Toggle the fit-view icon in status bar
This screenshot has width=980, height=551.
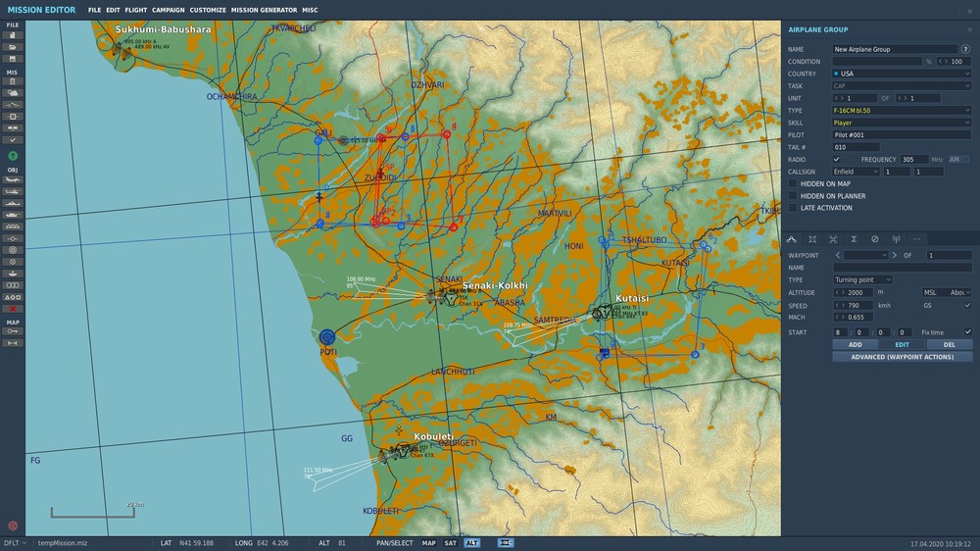[x=506, y=543]
